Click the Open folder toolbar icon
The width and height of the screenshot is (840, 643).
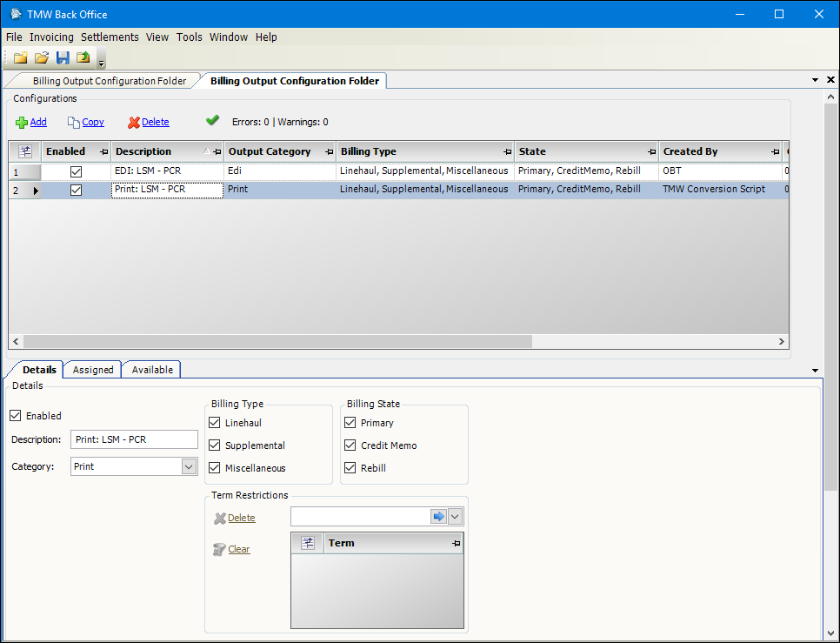click(41, 57)
